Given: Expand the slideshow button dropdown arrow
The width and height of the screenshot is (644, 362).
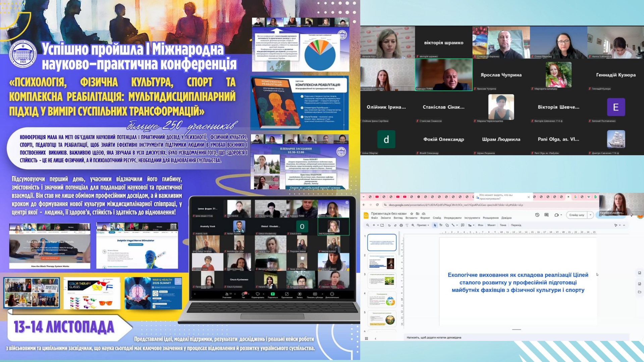Looking at the screenshot, I should tap(590, 215).
